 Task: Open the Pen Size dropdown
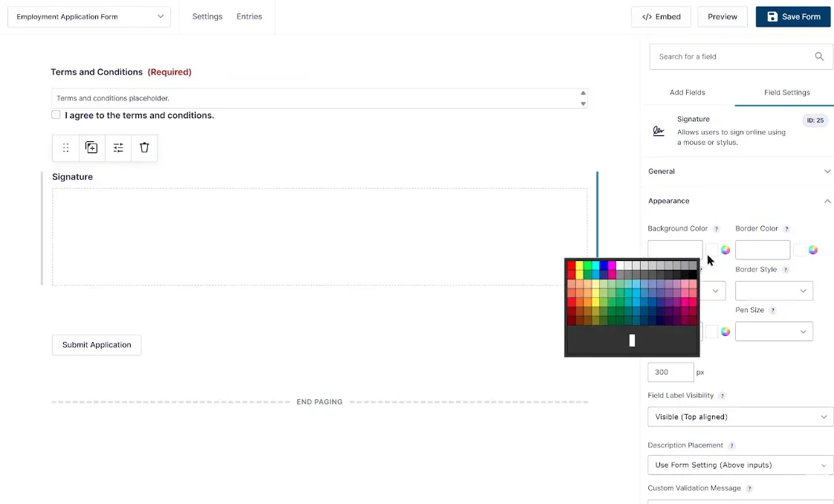click(774, 332)
